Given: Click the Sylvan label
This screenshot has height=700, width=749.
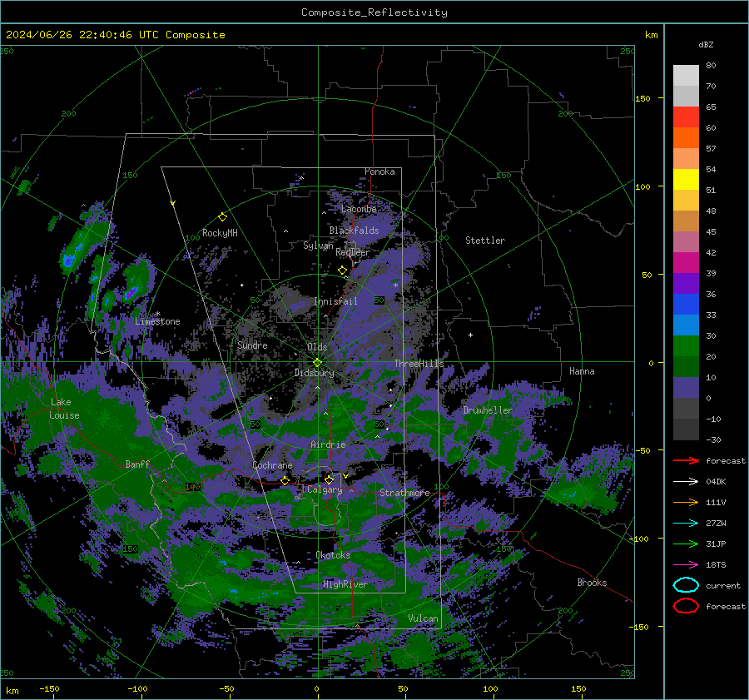Looking at the screenshot, I should [x=318, y=246].
